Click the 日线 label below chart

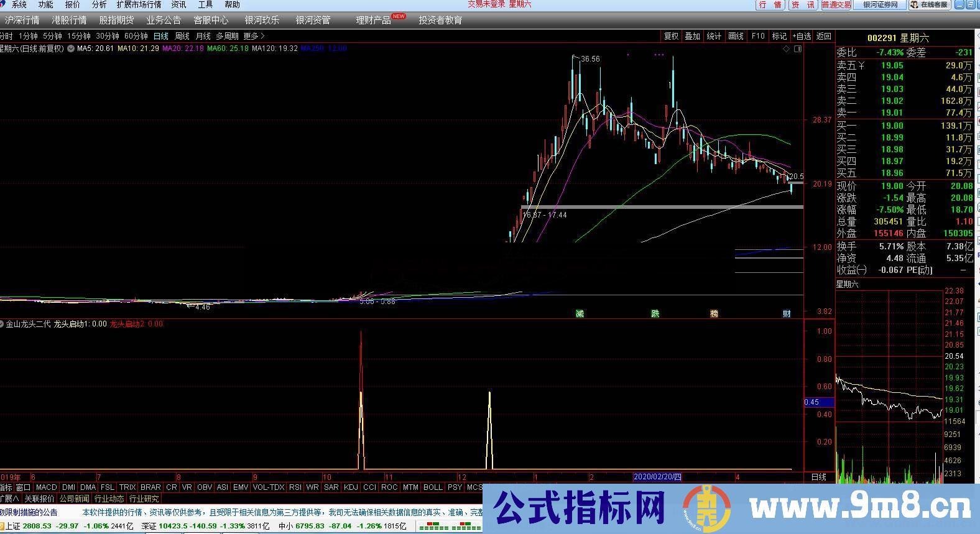click(819, 477)
